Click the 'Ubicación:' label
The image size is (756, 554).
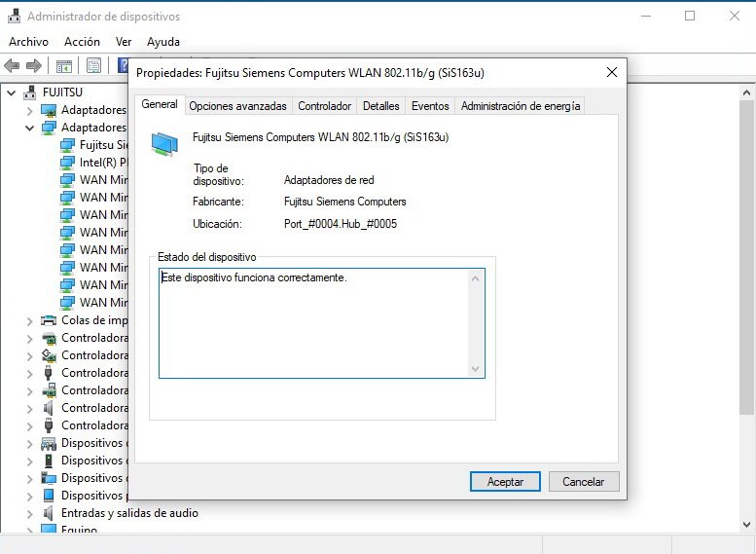217,223
